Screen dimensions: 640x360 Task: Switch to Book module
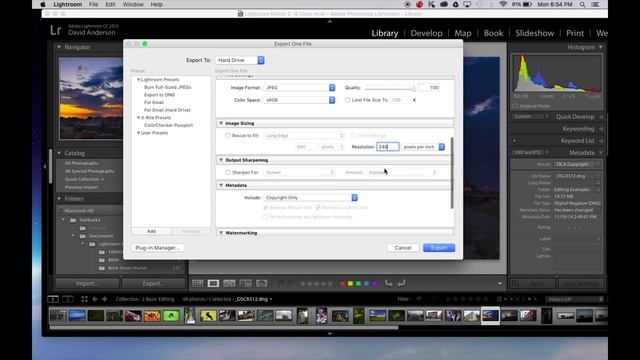point(493,33)
